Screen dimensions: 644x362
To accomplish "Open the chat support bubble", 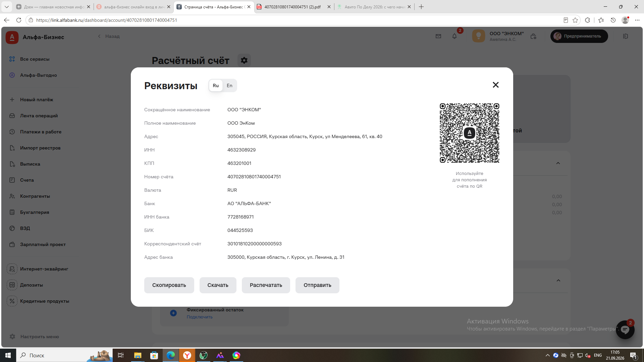I will coord(625,330).
